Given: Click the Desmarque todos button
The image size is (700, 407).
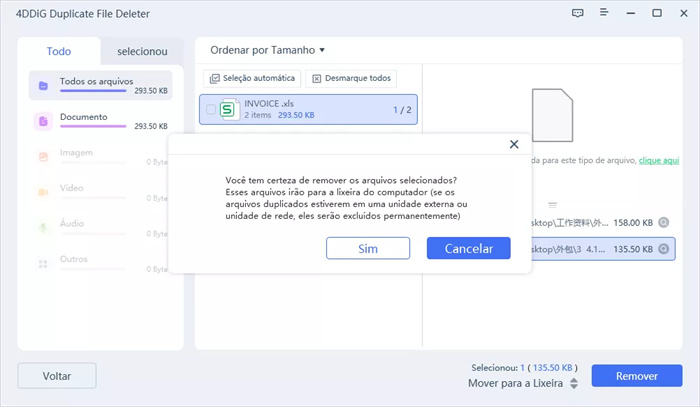Looking at the screenshot, I should (351, 78).
